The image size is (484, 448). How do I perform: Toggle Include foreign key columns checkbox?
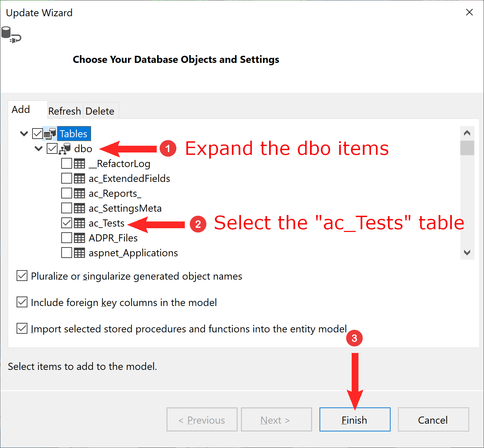pyautogui.click(x=22, y=302)
